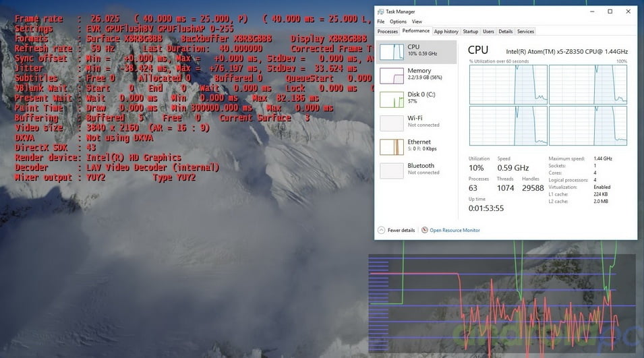Image resolution: width=644 pixels, height=358 pixels.
Task: Click the top-right CPU core graph
Action: [x=588, y=84]
